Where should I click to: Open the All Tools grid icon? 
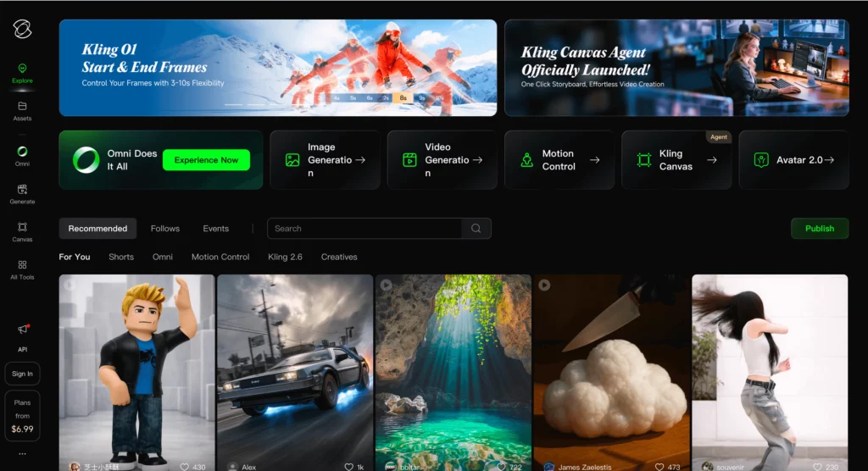tap(22, 265)
